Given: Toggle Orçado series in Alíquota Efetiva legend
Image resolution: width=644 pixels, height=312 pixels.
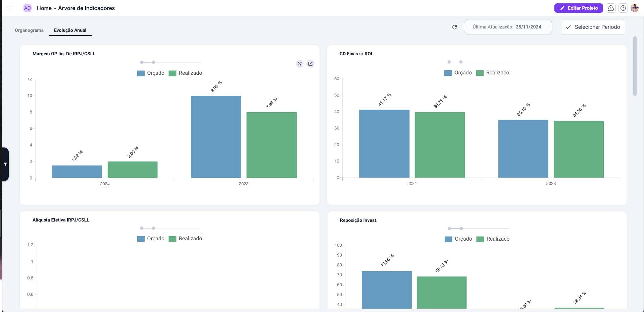Looking at the screenshot, I should 151,239.
